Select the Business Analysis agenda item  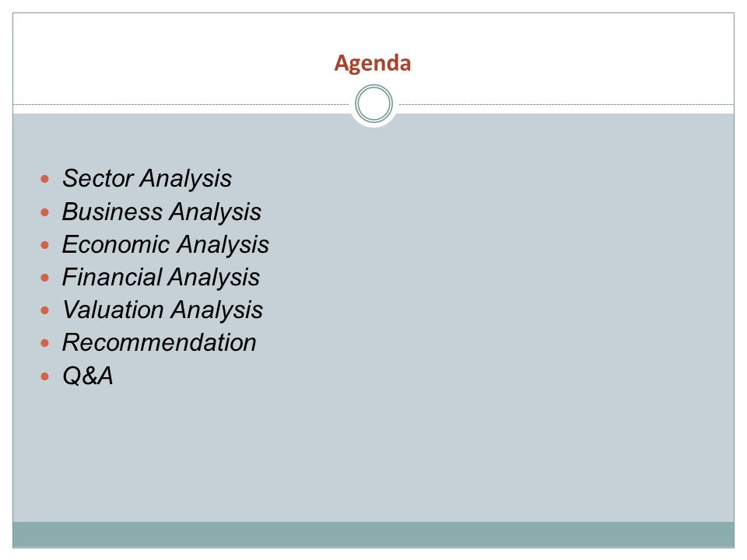(x=162, y=212)
